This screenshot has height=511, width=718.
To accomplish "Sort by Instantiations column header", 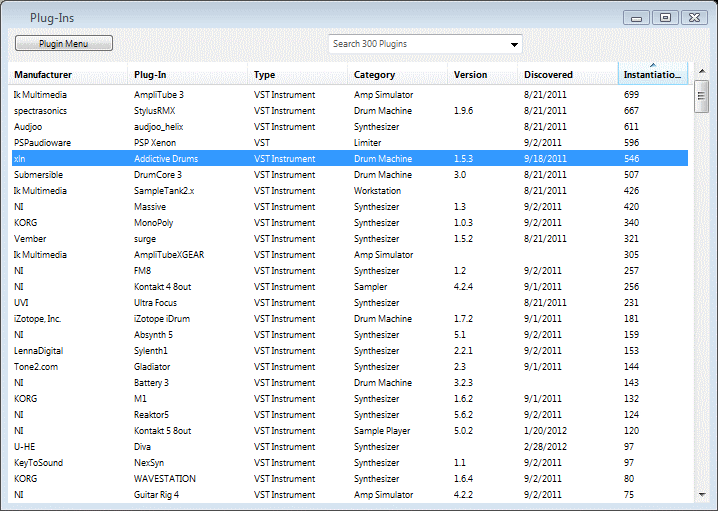I will pos(653,74).
